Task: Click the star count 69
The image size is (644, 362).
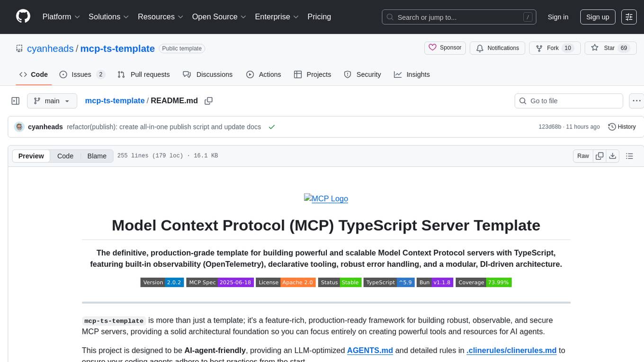Action: click(624, 48)
